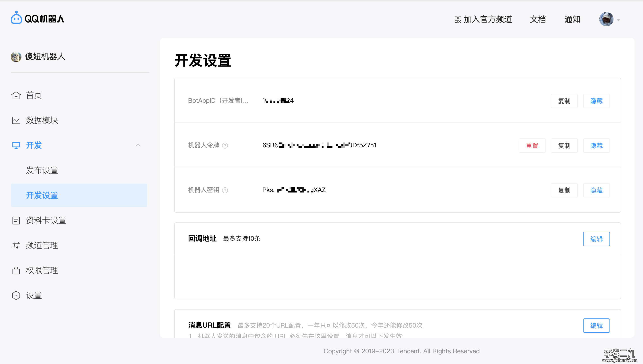Open the 发布设置 submenu item
This screenshot has width=643, height=364.
click(42, 170)
